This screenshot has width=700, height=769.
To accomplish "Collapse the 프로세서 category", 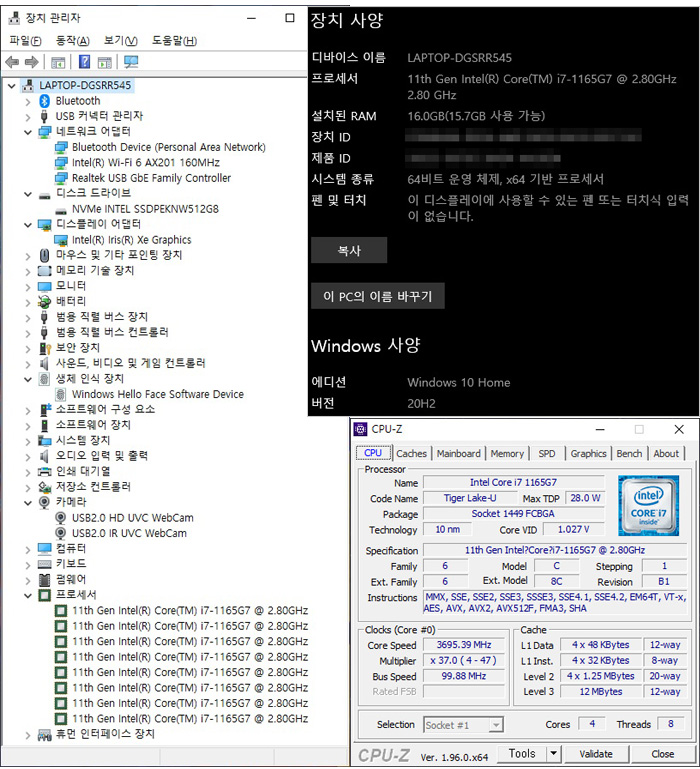I will (x=28, y=595).
